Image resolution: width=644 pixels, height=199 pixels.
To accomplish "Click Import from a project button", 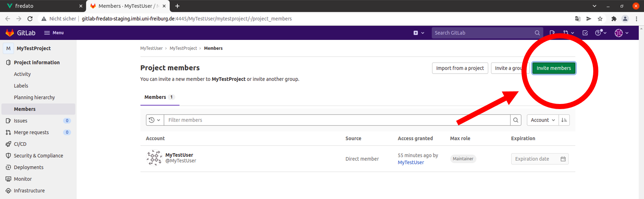I will coord(460,68).
